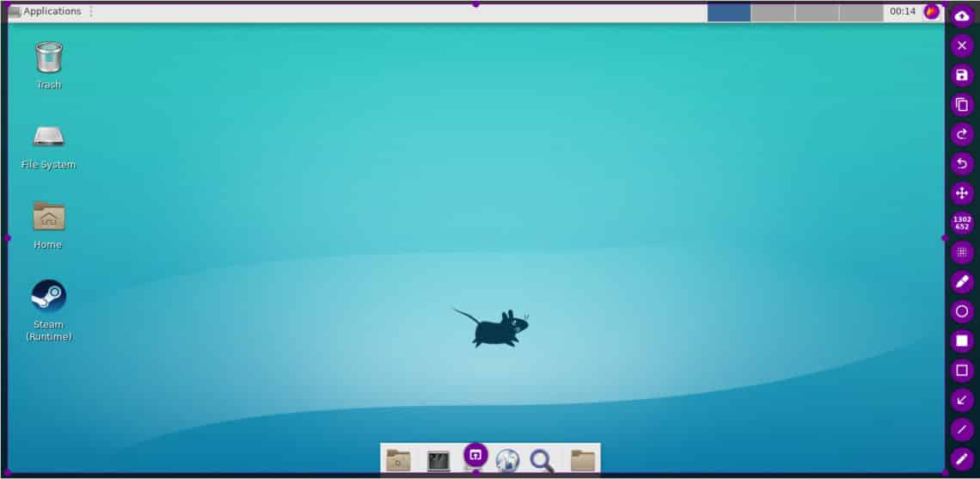Select the Trash desktop icon
The width and height of the screenshot is (980, 479).
point(49,65)
